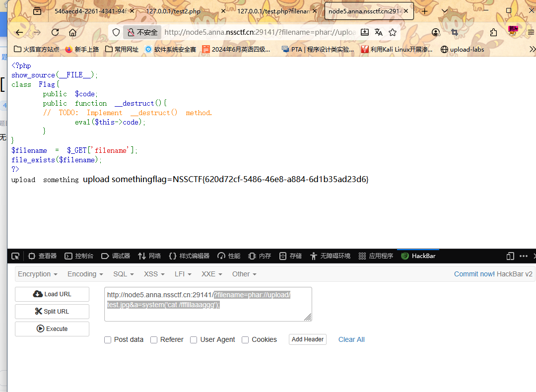The height and width of the screenshot is (392, 536).
Task: Go to Firefox home page icon
Action: 72,32
